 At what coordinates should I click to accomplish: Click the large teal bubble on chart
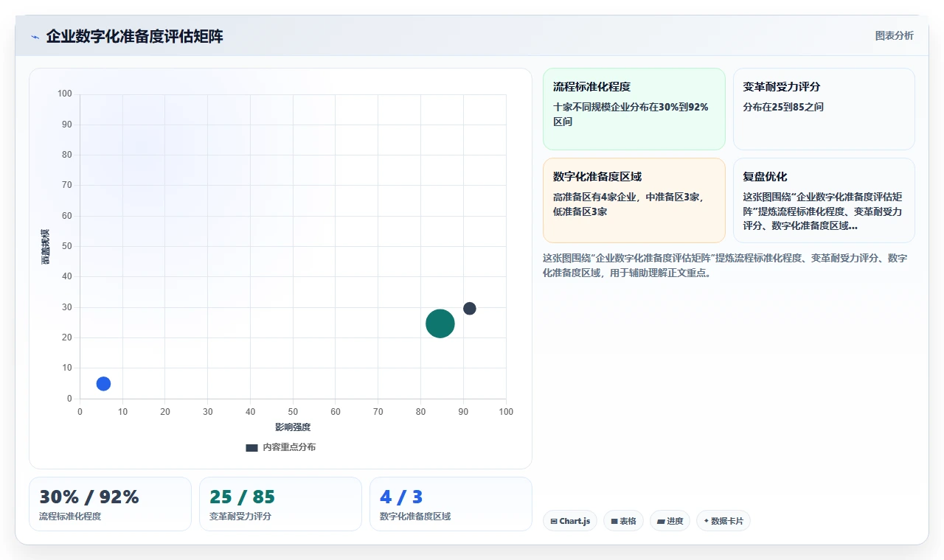click(x=440, y=323)
